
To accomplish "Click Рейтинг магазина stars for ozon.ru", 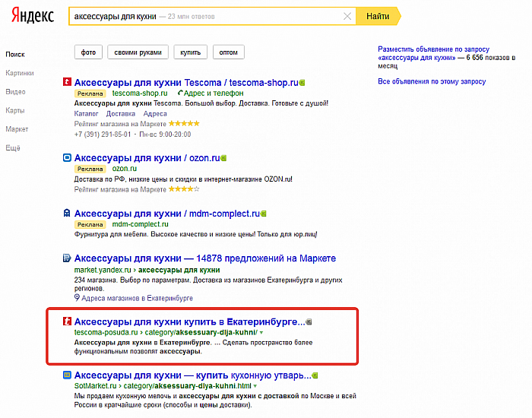I will [x=184, y=189].
